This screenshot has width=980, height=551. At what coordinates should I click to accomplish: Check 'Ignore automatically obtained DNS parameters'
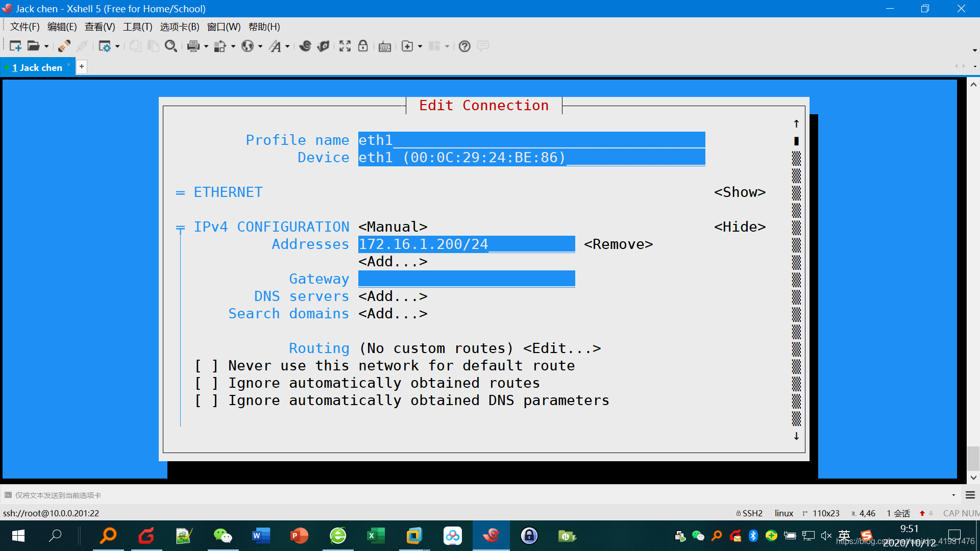206,400
